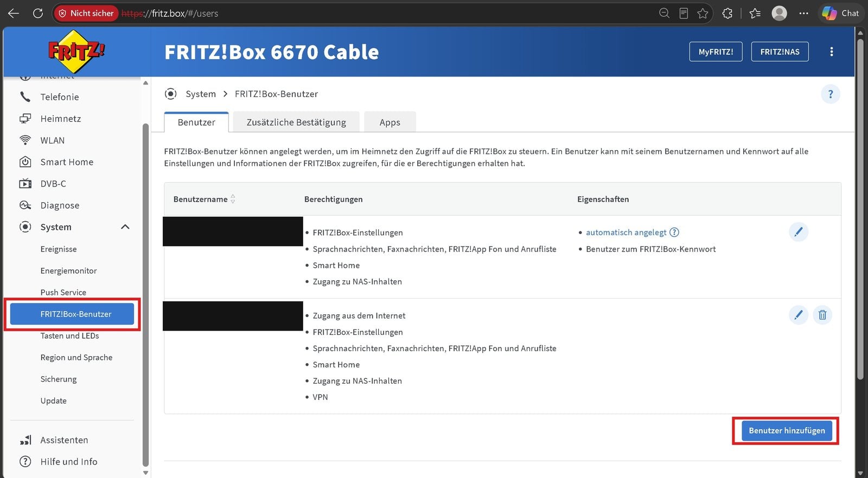
Task: Click Benutzer hinzufügen button
Action: coord(787,430)
